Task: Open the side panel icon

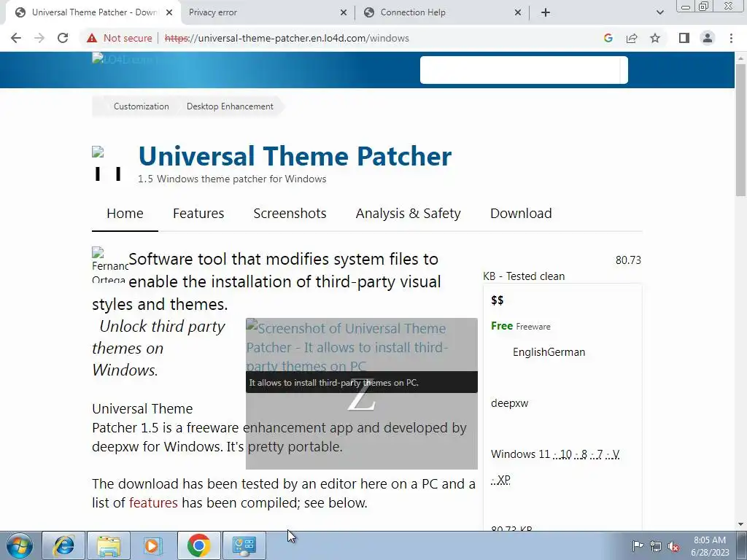Action: click(x=684, y=38)
